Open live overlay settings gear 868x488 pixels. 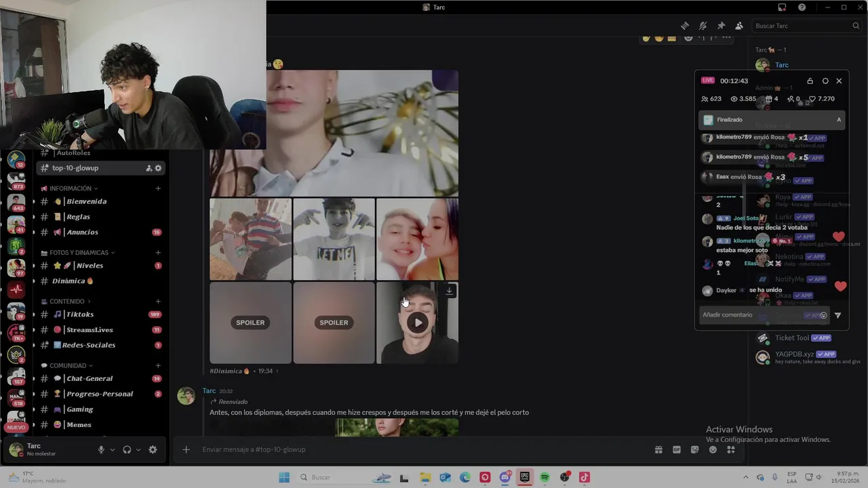point(825,81)
